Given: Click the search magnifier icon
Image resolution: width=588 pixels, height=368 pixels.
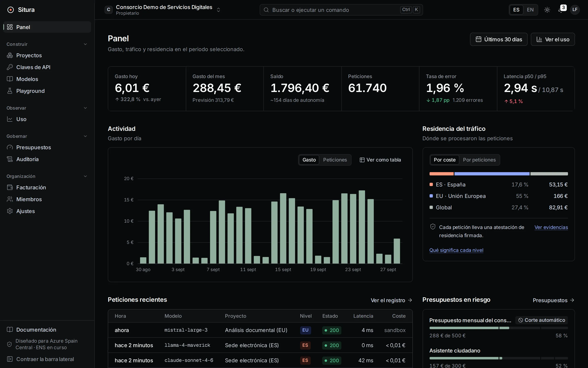Looking at the screenshot, I should pos(266,10).
